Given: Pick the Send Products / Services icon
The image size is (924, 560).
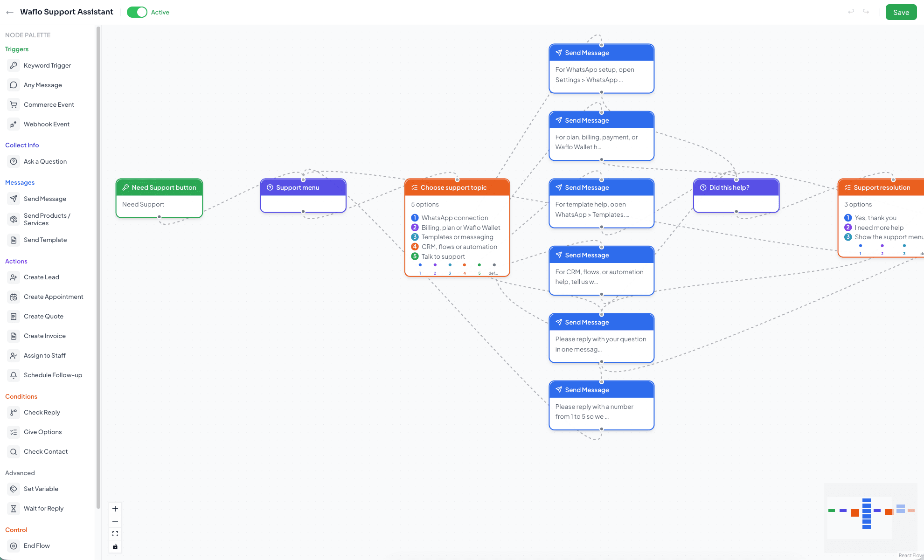Looking at the screenshot, I should 14,219.
